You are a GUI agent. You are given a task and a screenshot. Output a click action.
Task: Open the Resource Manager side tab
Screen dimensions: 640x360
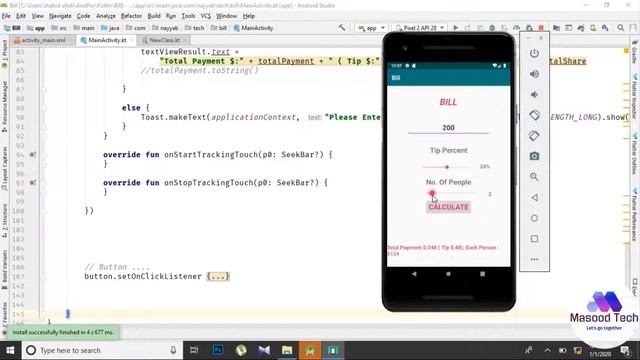(4, 106)
